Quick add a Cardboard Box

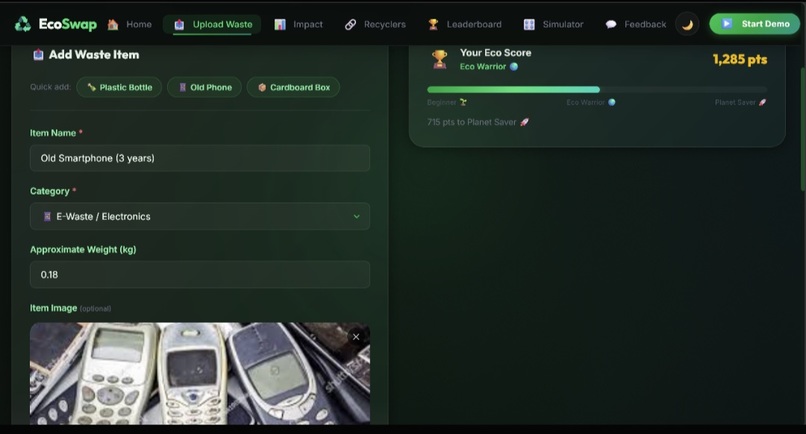pos(294,87)
